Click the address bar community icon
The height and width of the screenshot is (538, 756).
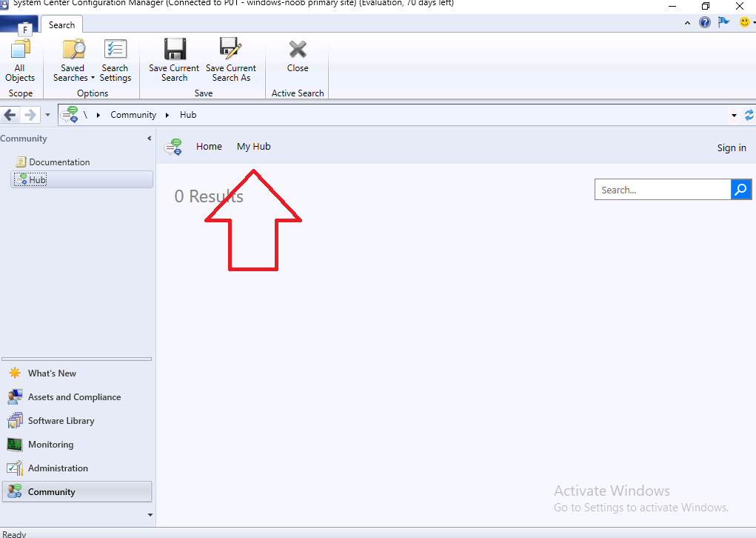point(70,115)
